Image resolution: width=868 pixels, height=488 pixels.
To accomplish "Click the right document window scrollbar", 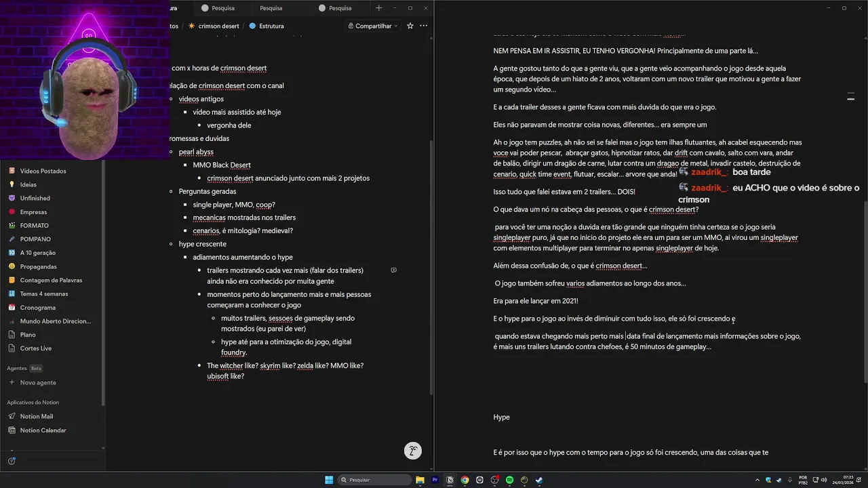I will pyautogui.click(x=865, y=291).
